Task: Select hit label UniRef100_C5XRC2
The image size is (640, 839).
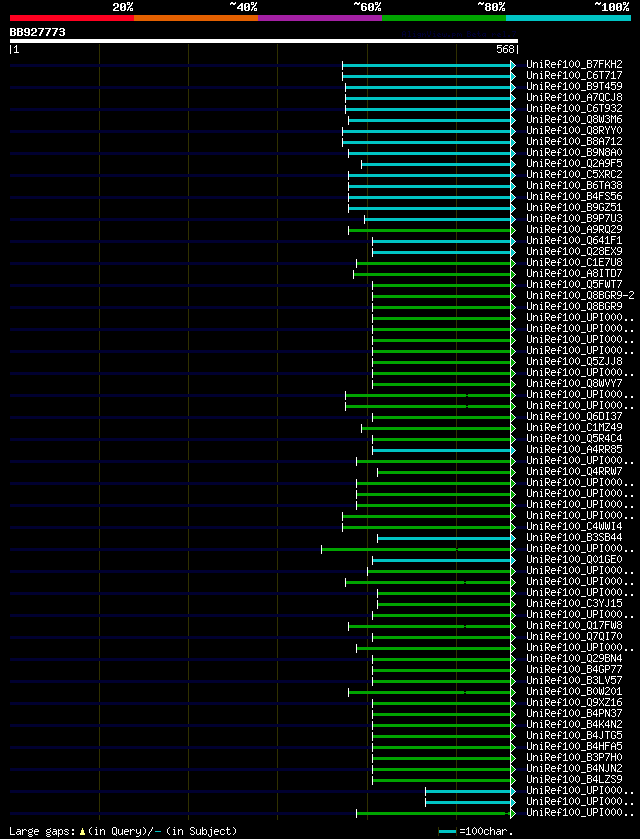Action: [x=574, y=174]
